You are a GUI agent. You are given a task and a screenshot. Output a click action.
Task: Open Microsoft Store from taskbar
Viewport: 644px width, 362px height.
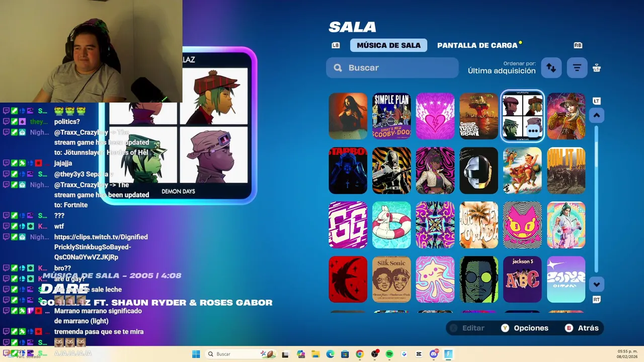pyautogui.click(x=345, y=354)
